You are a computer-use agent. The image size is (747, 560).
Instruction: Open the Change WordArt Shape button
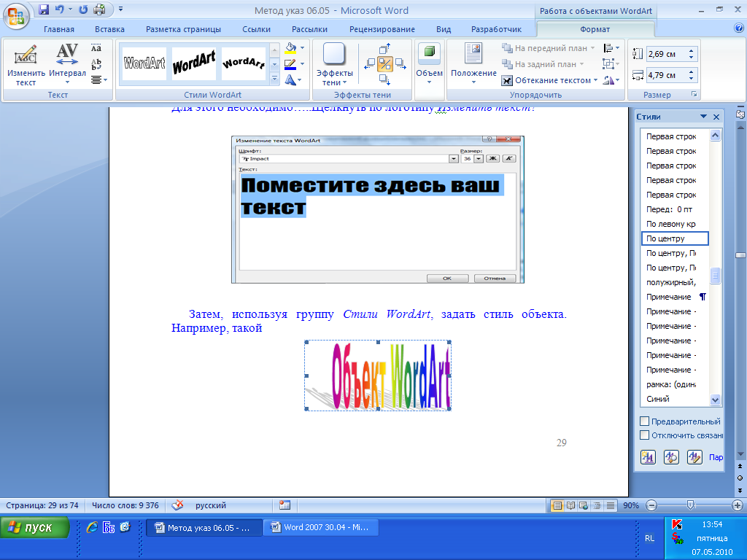click(x=293, y=80)
